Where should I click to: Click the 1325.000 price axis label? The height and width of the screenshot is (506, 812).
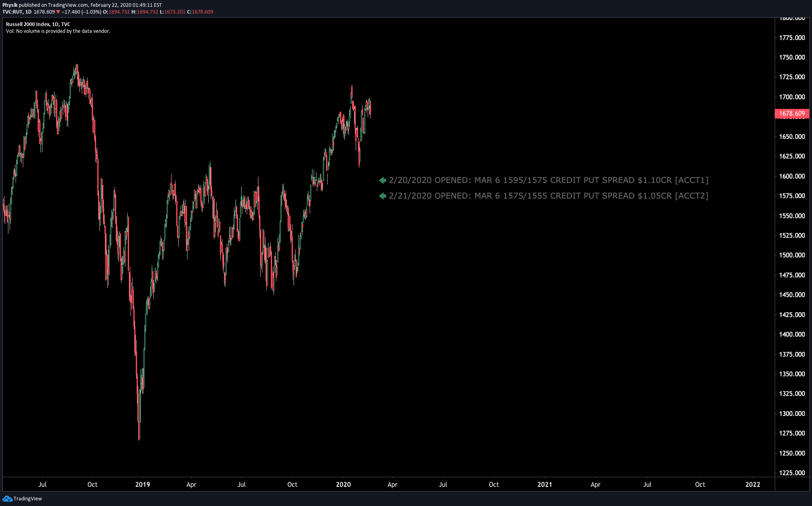tap(792, 394)
